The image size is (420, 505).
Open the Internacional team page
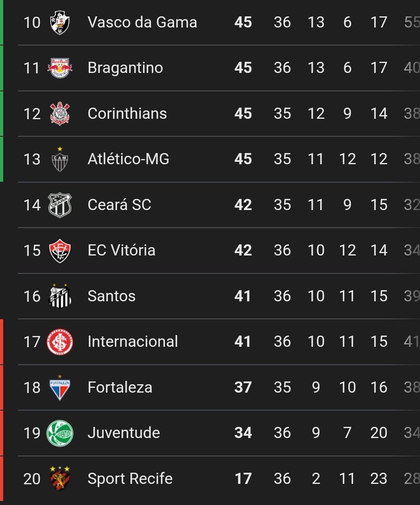[x=133, y=341]
